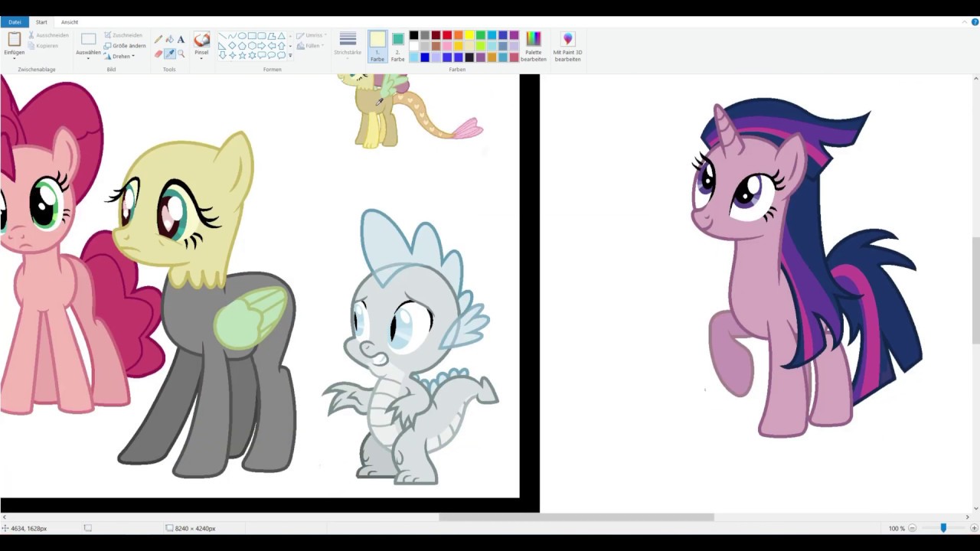Click the Auswählen selection rectangle icon
This screenshot has height=551, width=980.
(x=88, y=39)
